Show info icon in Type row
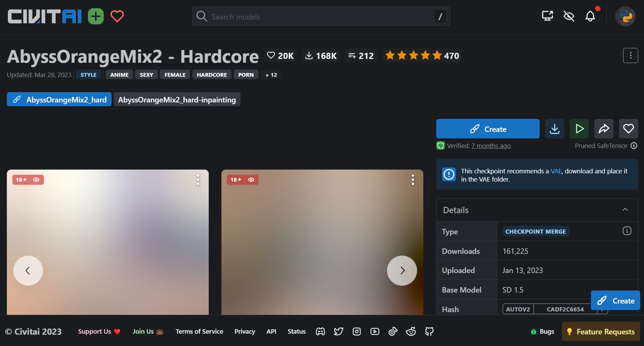This screenshot has width=644, height=346. point(627,231)
